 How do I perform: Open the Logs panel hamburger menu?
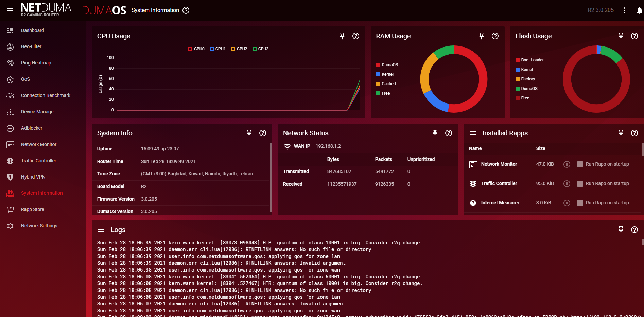tap(101, 230)
